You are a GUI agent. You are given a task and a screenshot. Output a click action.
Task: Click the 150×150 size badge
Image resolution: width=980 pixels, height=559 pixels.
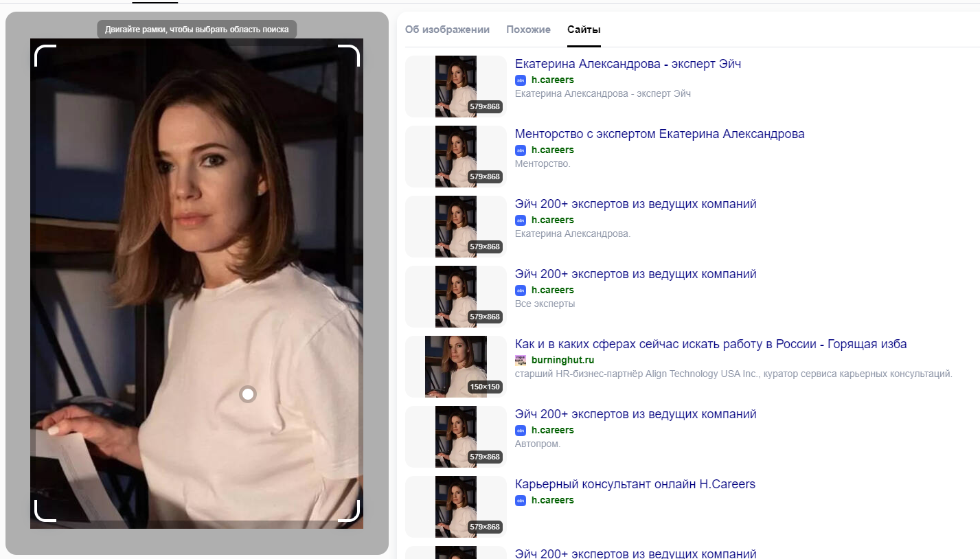point(485,387)
